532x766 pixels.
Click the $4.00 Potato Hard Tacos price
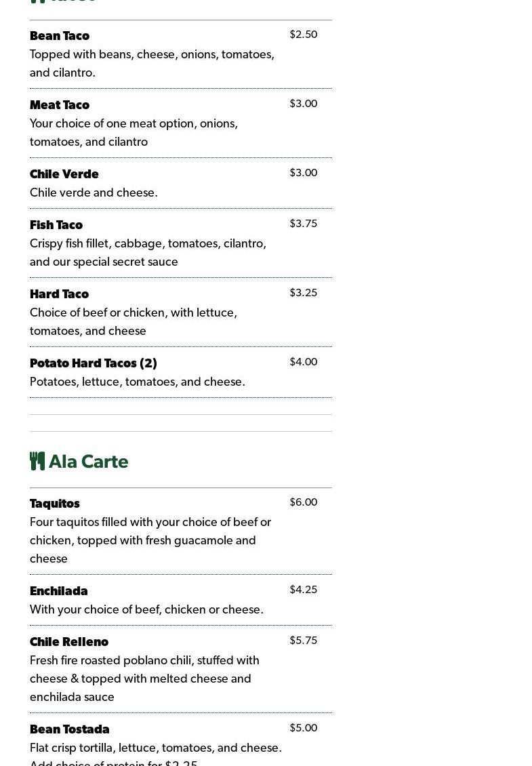pos(303,362)
